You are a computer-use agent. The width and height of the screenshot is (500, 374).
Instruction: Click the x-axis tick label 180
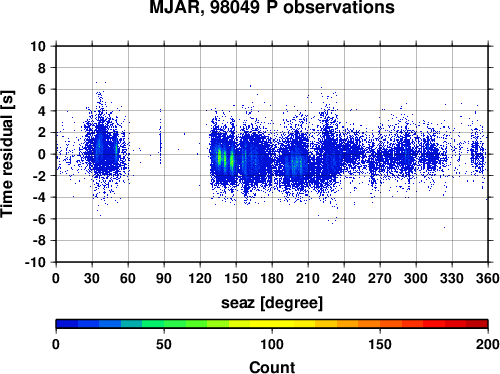click(x=272, y=278)
